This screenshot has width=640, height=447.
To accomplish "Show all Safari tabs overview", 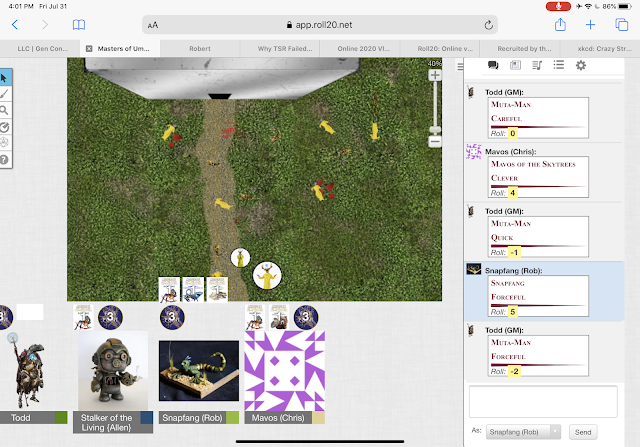I will coord(622,25).
